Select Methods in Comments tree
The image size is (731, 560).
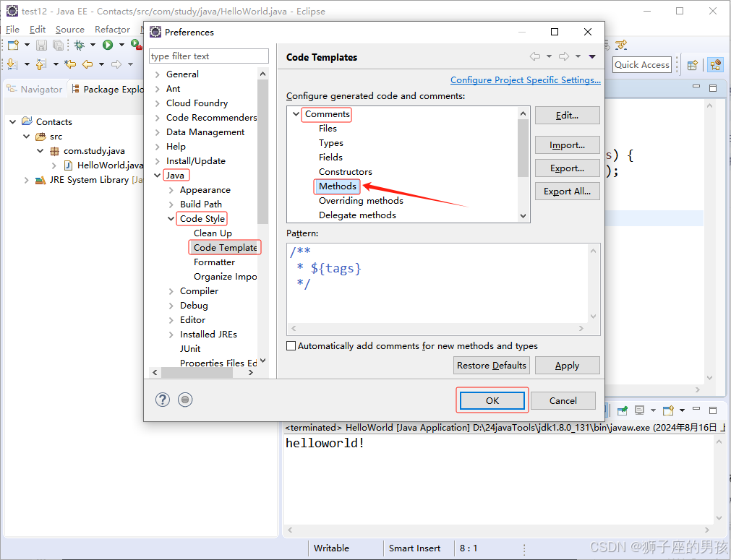pos(338,186)
